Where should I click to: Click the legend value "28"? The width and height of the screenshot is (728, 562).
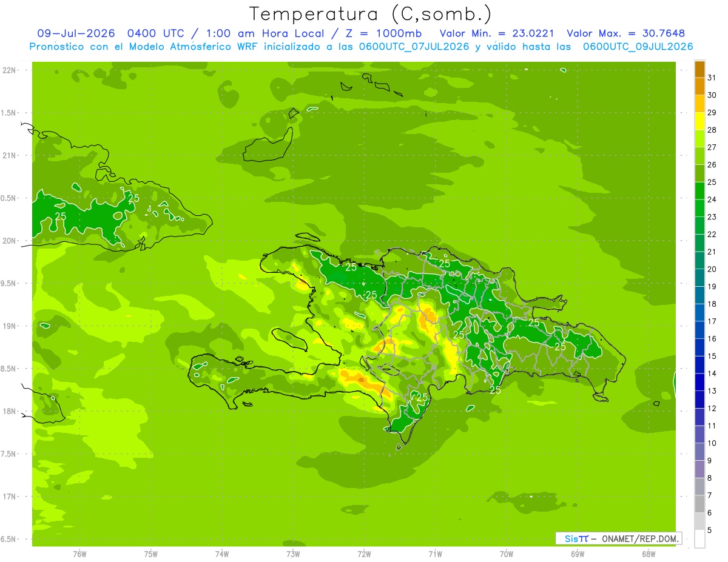tap(712, 130)
